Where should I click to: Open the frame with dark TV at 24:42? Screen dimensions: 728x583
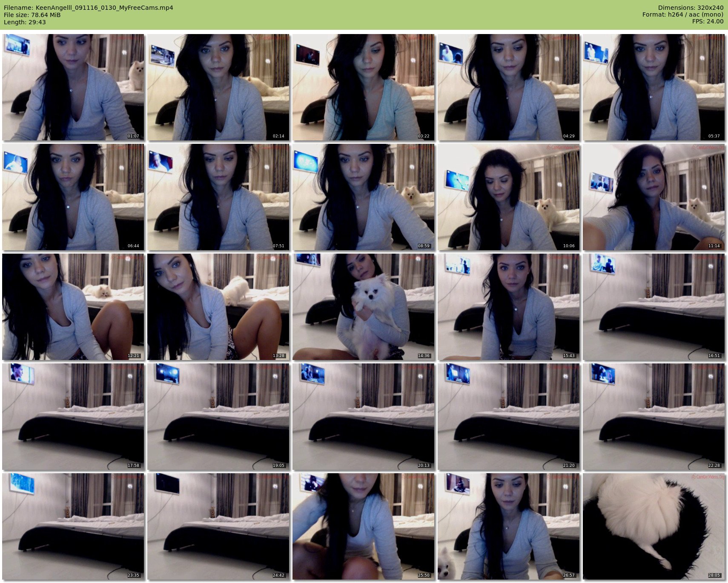pos(218,526)
